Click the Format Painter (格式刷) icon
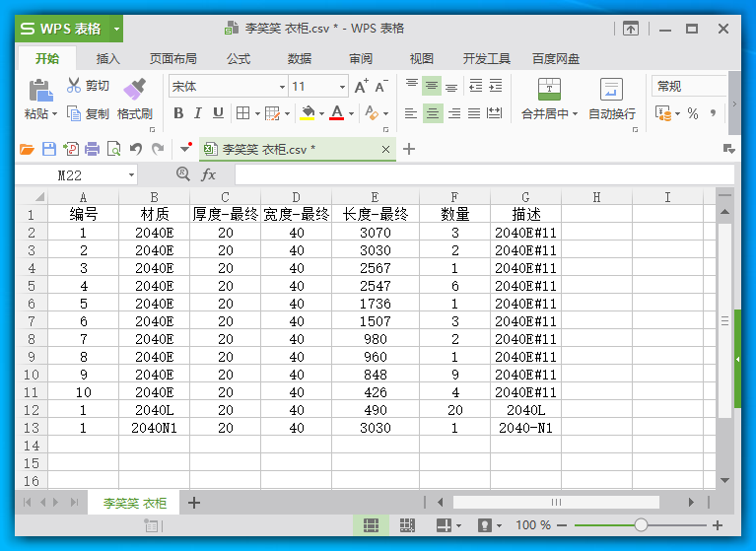This screenshot has width=756, height=551. [x=135, y=90]
